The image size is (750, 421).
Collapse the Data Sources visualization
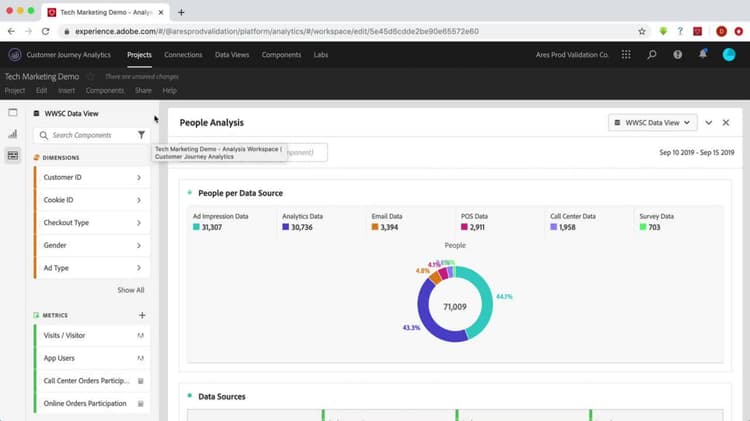click(x=190, y=396)
